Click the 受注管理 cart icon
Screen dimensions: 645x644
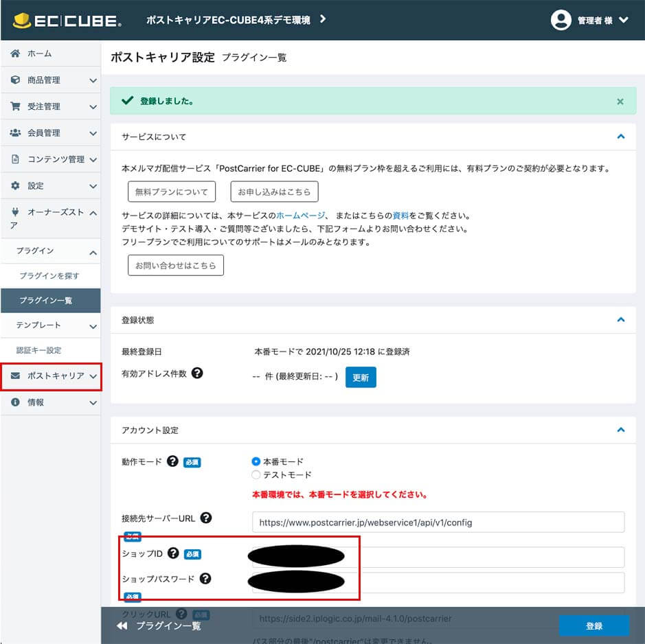[15, 106]
